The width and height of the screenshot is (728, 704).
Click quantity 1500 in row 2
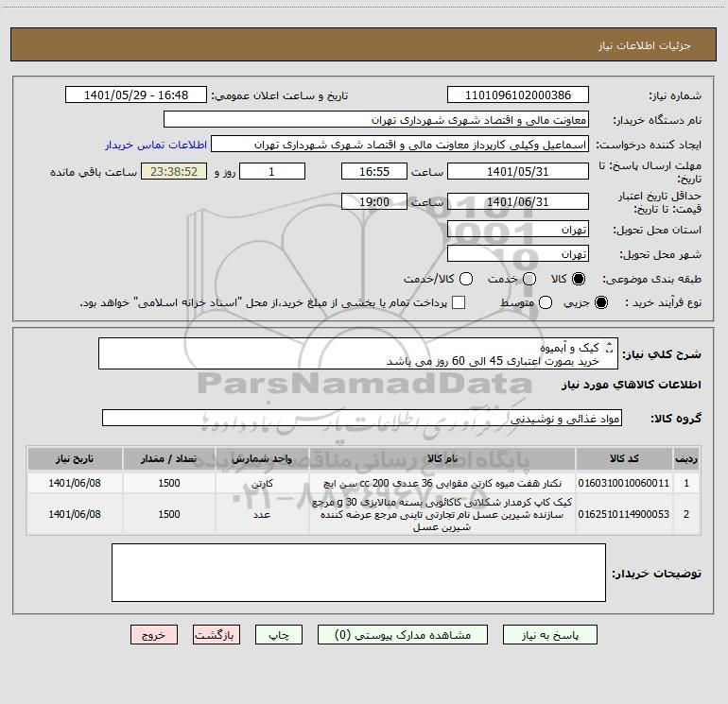click(169, 514)
